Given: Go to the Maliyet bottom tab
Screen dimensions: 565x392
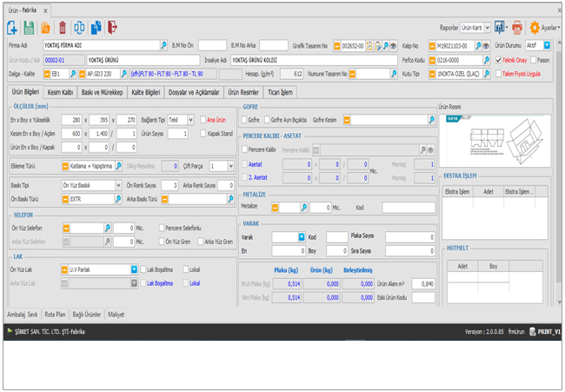Looking at the screenshot, I should pos(116,314).
